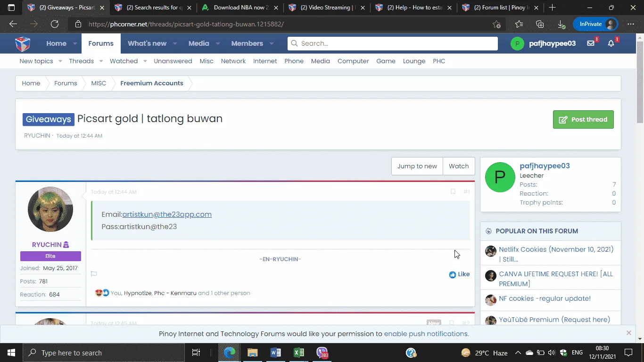Show hidden system tray icons
This screenshot has width=644, height=362.
(x=518, y=353)
